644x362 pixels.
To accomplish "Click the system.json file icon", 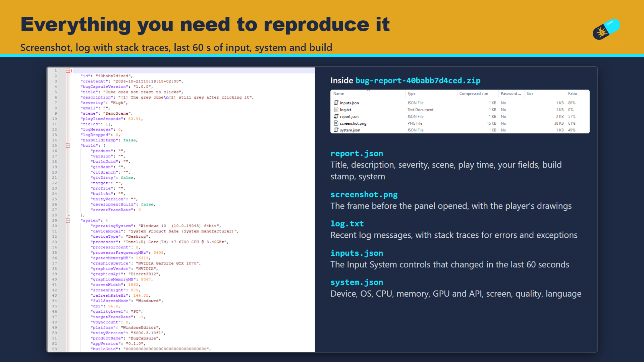I will 336,130.
